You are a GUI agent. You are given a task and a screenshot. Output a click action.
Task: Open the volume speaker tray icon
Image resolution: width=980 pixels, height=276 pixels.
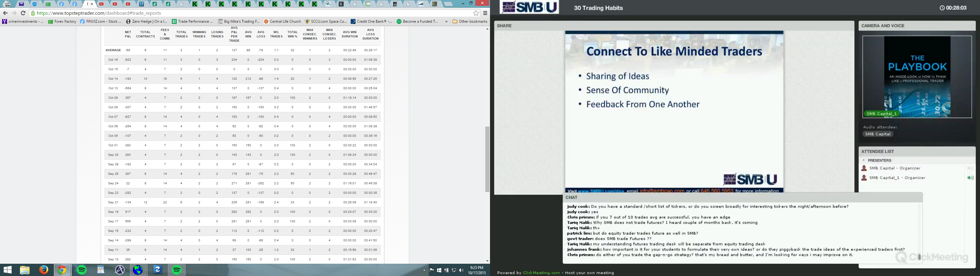[x=461, y=270]
